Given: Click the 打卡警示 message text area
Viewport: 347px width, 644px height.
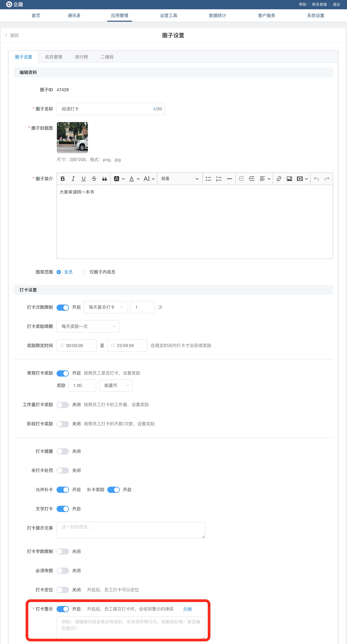Looking at the screenshot, I should pos(131,628).
